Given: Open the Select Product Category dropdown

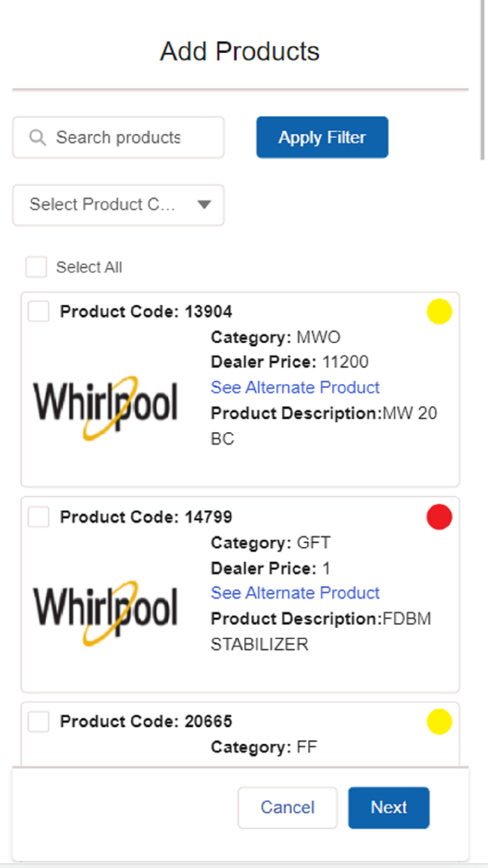Looking at the screenshot, I should (118, 205).
